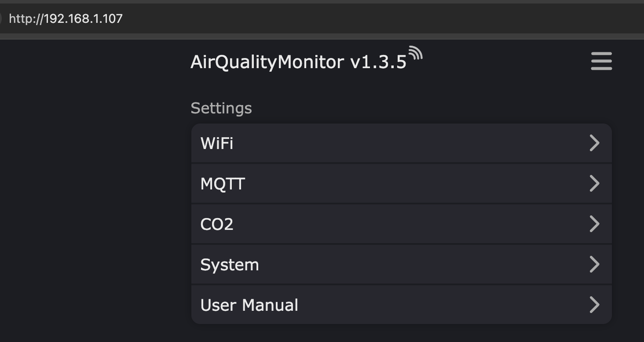Click the empty middle of the WiFi row
Viewport: 644px width, 342px height.
pyautogui.click(x=396, y=143)
